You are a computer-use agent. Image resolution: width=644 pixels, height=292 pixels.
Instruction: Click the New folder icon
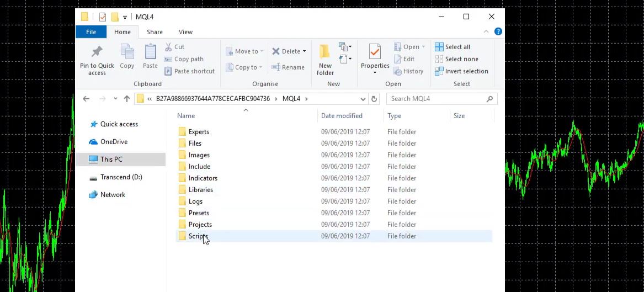[x=325, y=52]
